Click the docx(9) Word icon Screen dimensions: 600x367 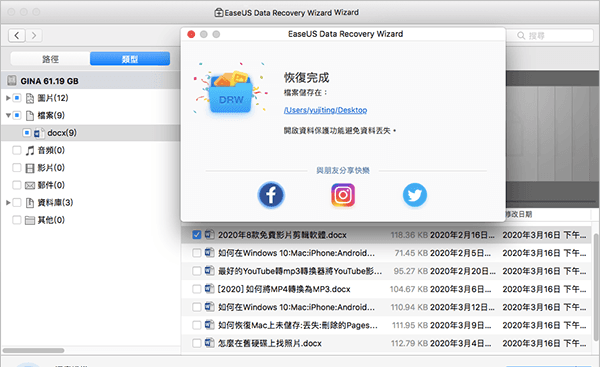click(39, 133)
